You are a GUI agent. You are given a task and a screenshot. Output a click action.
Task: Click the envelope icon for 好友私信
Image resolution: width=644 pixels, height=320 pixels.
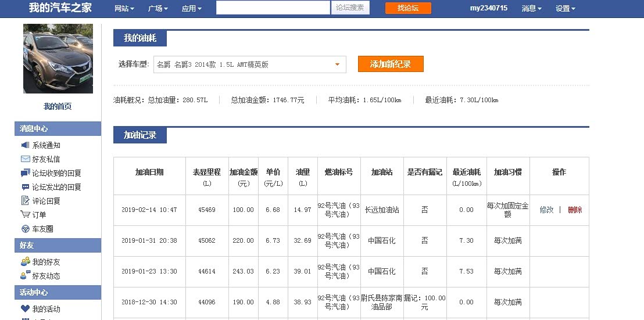click(x=25, y=159)
